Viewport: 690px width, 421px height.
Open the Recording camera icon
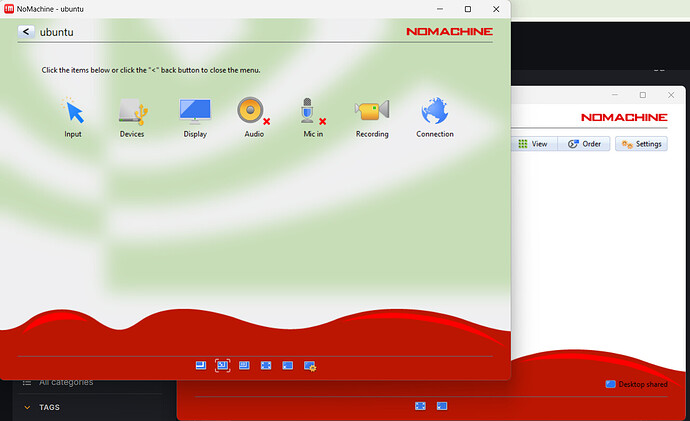click(x=372, y=117)
